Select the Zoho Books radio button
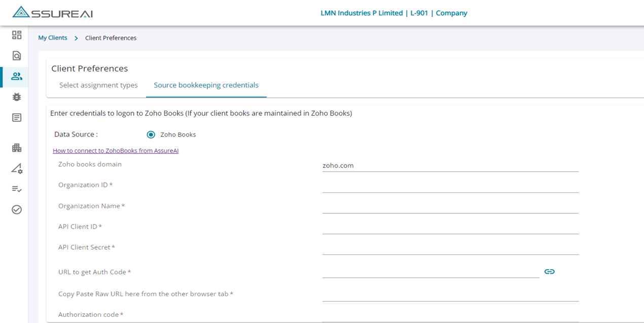This screenshot has height=323, width=644. tap(151, 135)
